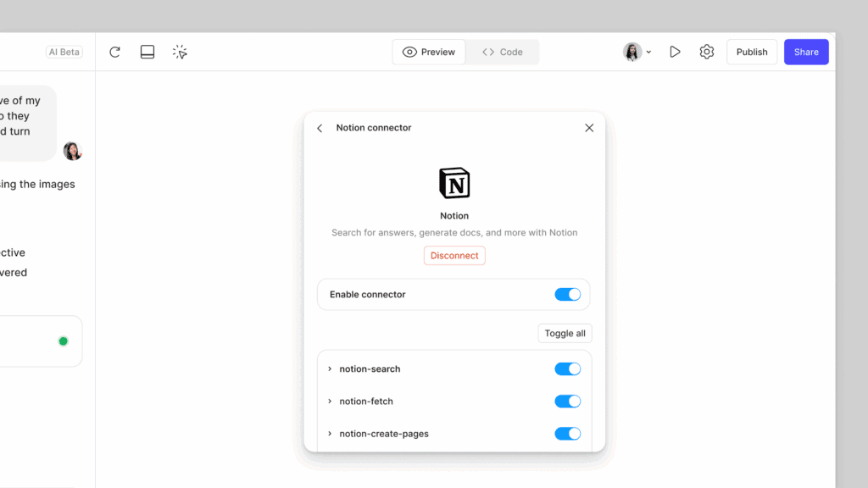Expand the notion-search details chevron
Image resolution: width=868 pixels, height=488 pixels.
[329, 369]
